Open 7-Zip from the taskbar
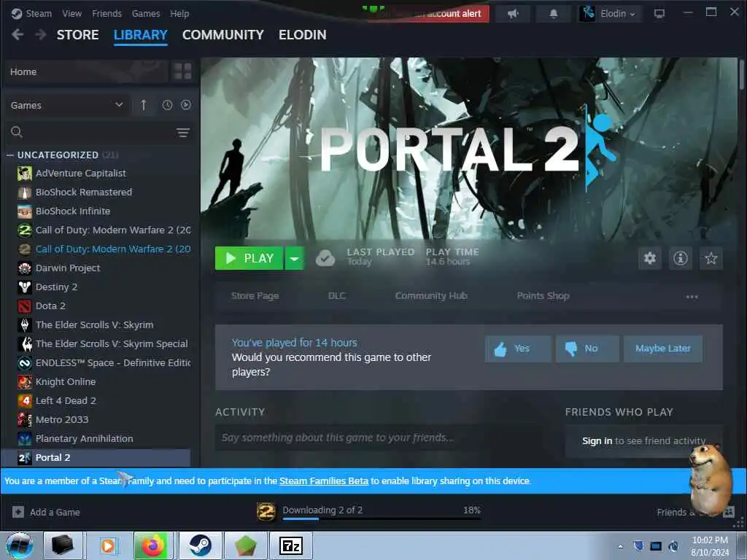747x560 pixels. (291, 545)
